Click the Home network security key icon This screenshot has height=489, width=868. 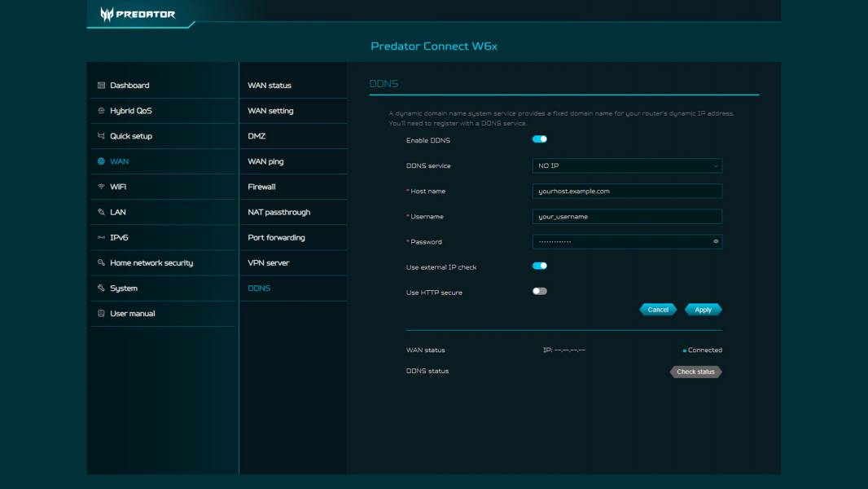[101, 262]
